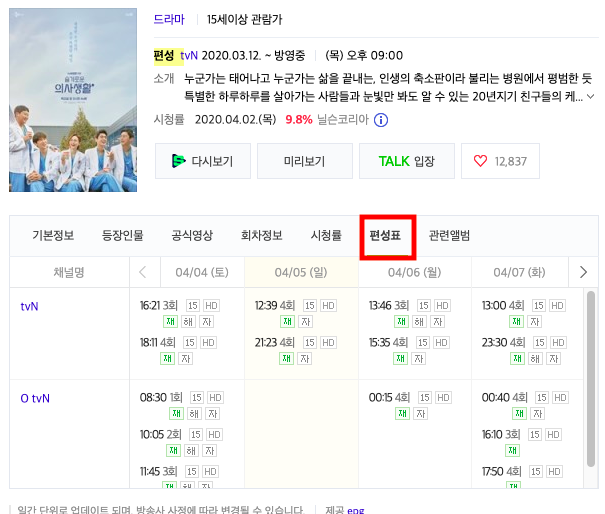This screenshot has height=514, width=605.
Task: Select the 04/04 (토) date column header
Action: point(202,272)
